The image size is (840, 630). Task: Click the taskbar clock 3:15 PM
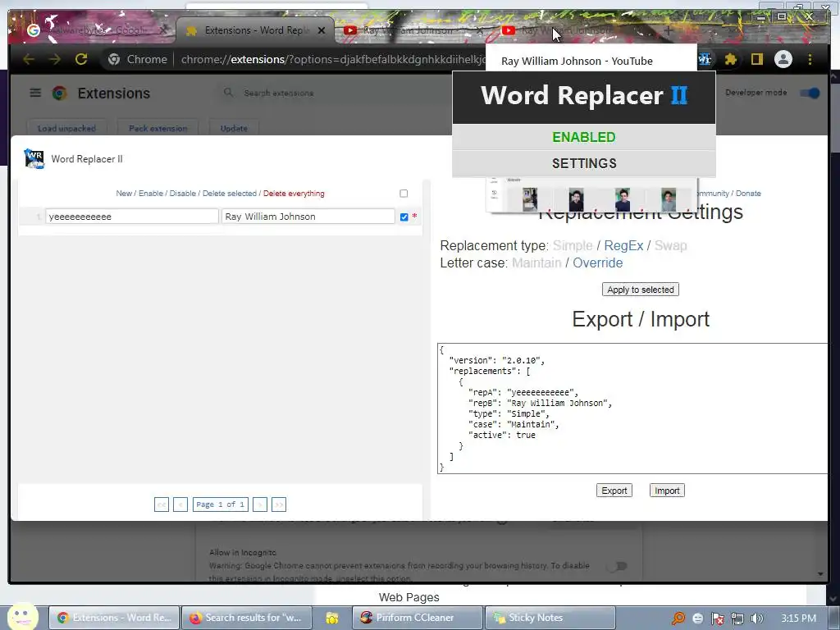coord(798,619)
